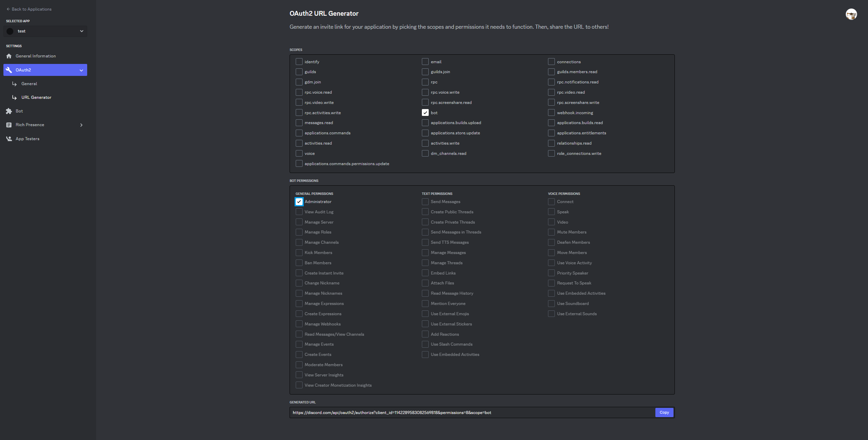The height and width of the screenshot is (440, 868).
Task: Uncheck the Administrator permission checkbox
Action: [x=299, y=202]
